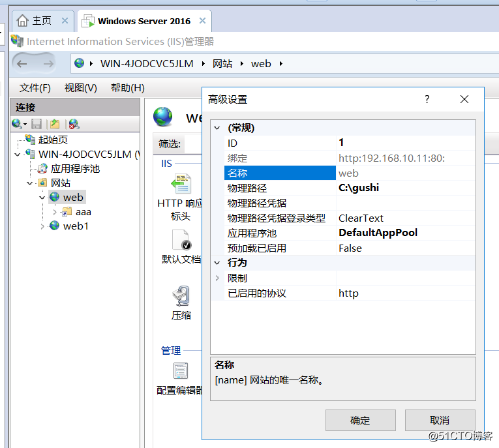Screen dimensions: 499x448
Task: Open the HTTP response headers feature icon
Action: pyautogui.click(x=181, y=184)
